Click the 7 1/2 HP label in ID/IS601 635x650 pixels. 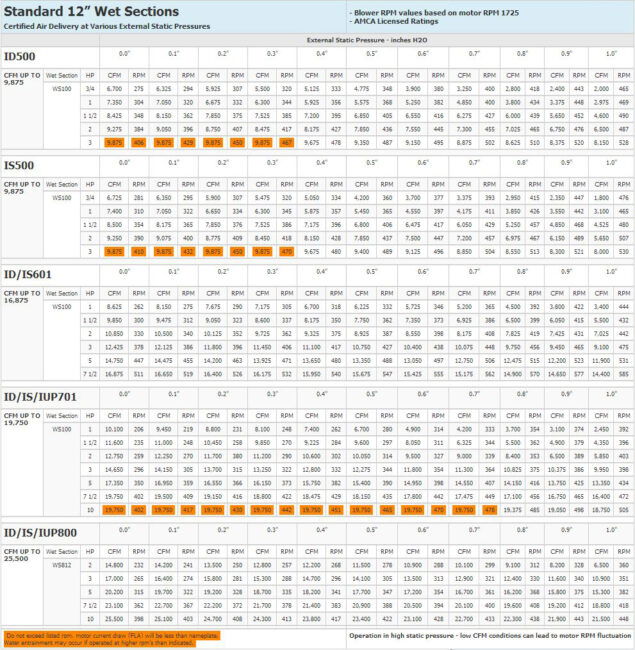[90, 375]
